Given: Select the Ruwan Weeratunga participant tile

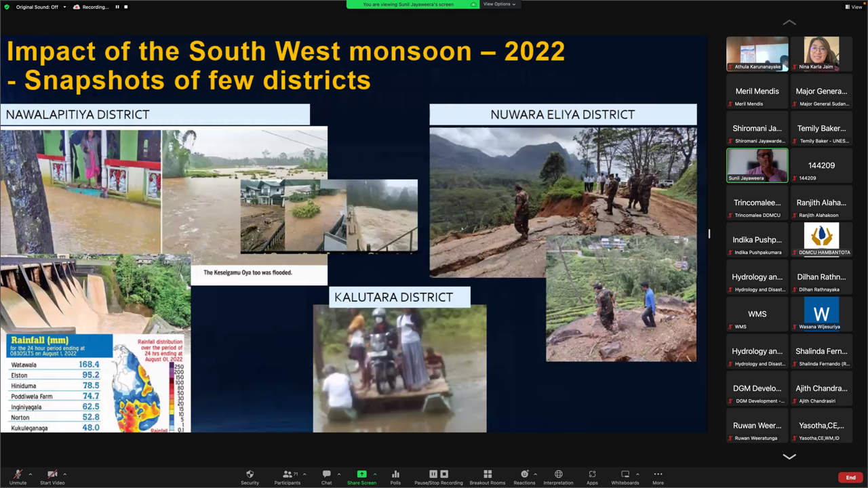Looking at the screenshot, I should [757, 426].
